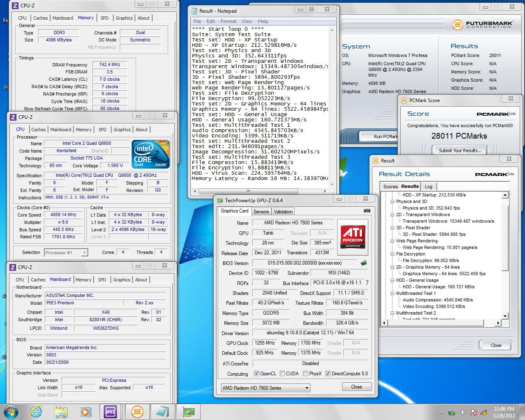Viewport: 525px width, 420px height.
Task: Switch to the Validation tab in GPU-Z
Action: pos(283,212)
